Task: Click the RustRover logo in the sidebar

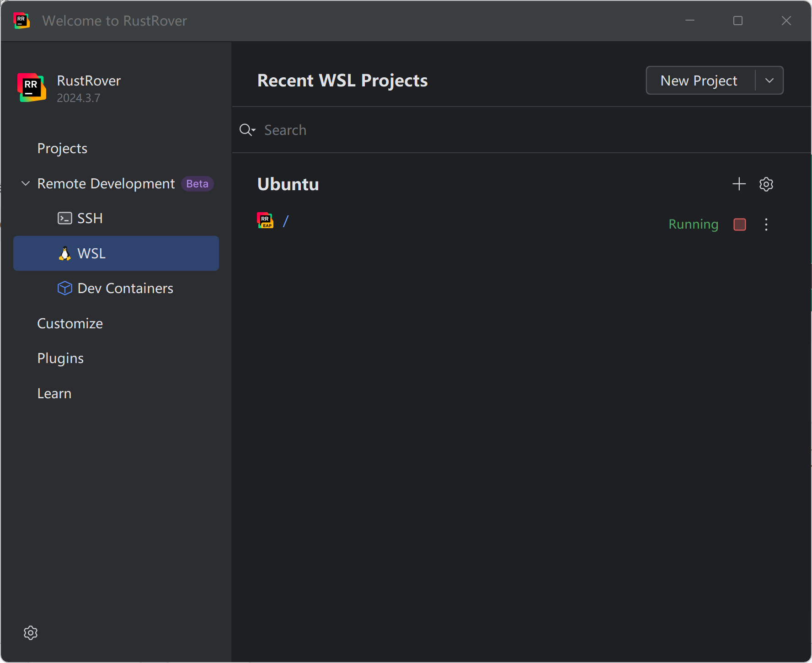Action: [32, 87]
